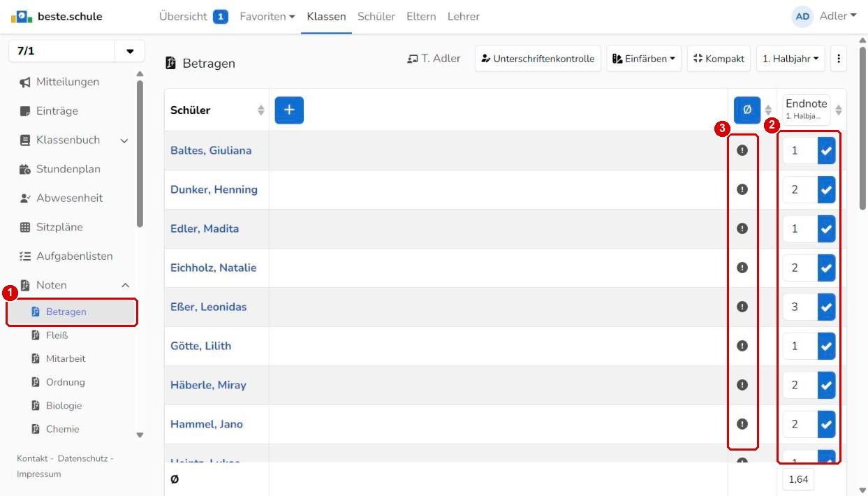The width and height of the screenshot is (868, 496).
Task: Toggle Endnote checkmark for Baltes, Giuliana
Action: pyautogui.click(x=826, y=150)
